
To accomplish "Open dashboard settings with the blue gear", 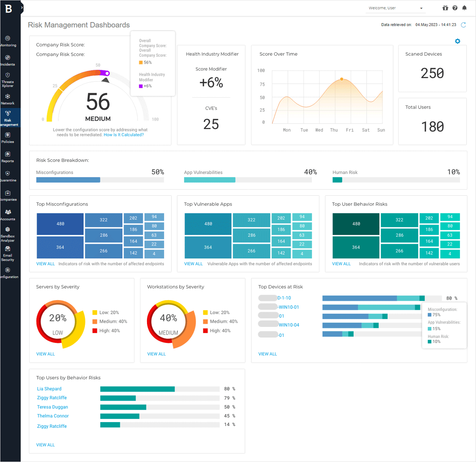I will point(457,41).
